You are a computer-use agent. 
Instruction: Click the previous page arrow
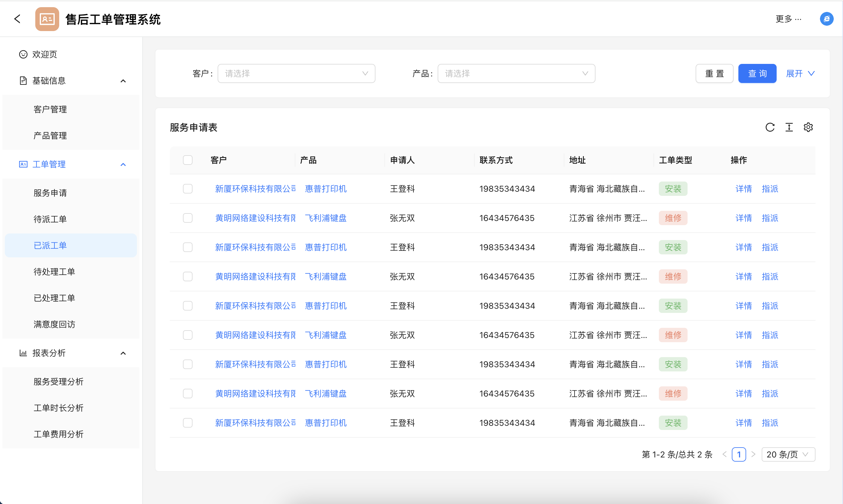point(724,454)
